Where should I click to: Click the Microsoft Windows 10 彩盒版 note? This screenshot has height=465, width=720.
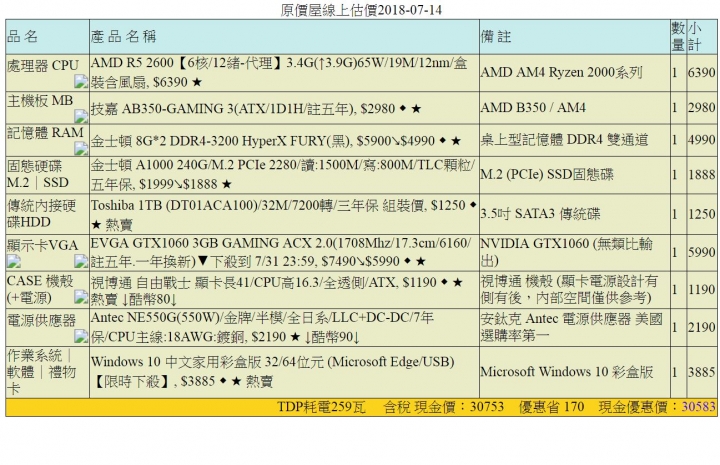(567, 372)
